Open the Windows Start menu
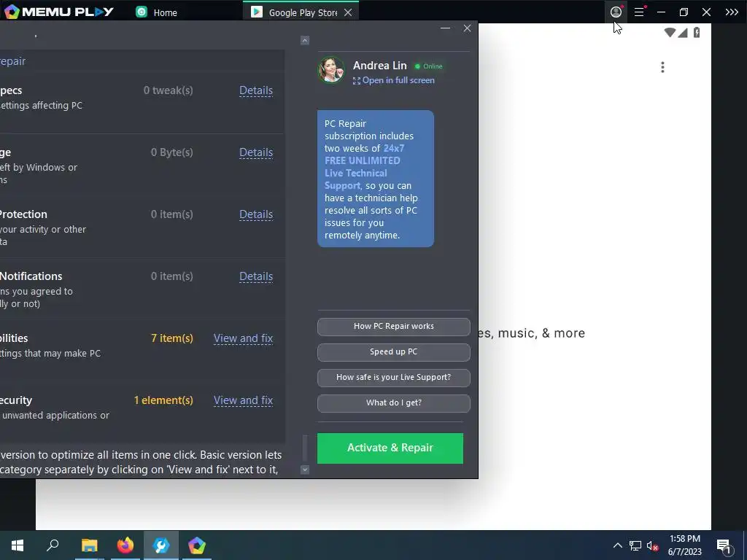The width and height of the screenshot is (747, 560). [18, 545]
